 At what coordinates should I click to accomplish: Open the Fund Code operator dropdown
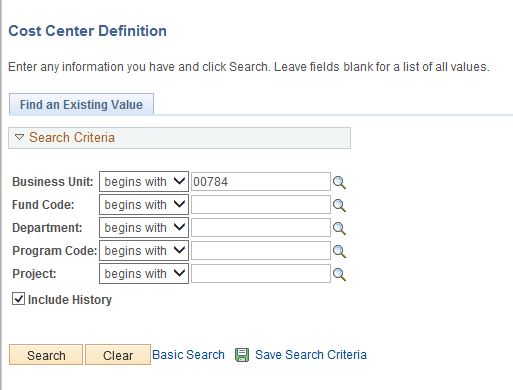coord(144,205)
